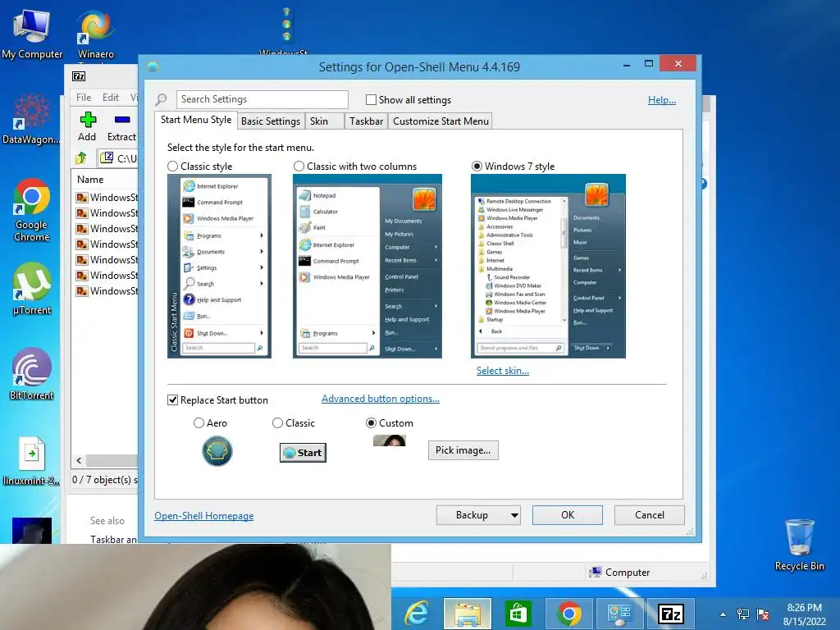Open Edit menu in 7-Zip window
Screen dimensions: 840x630
(111, 98)
